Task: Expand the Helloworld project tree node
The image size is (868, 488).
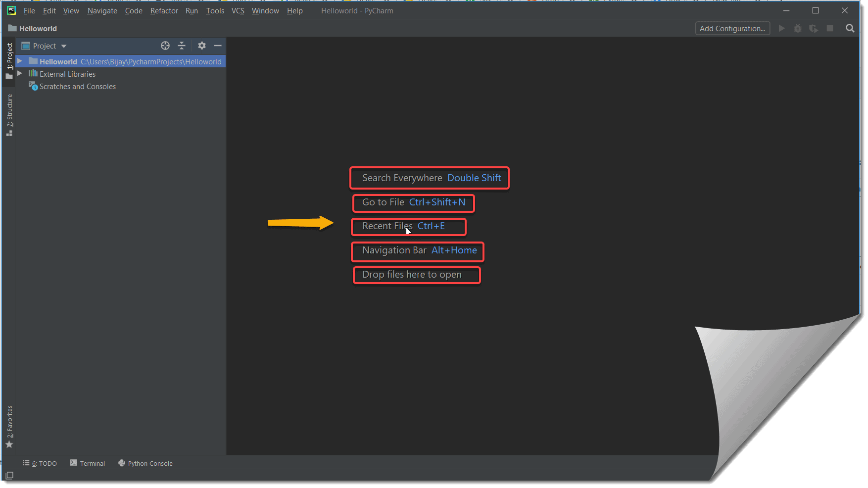Action: coord(19,61)
